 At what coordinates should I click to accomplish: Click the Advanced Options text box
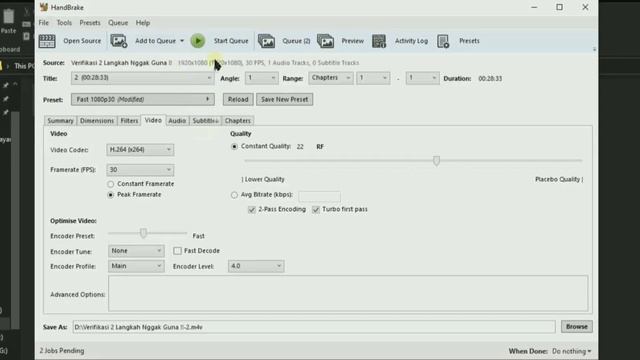(348, 293)
